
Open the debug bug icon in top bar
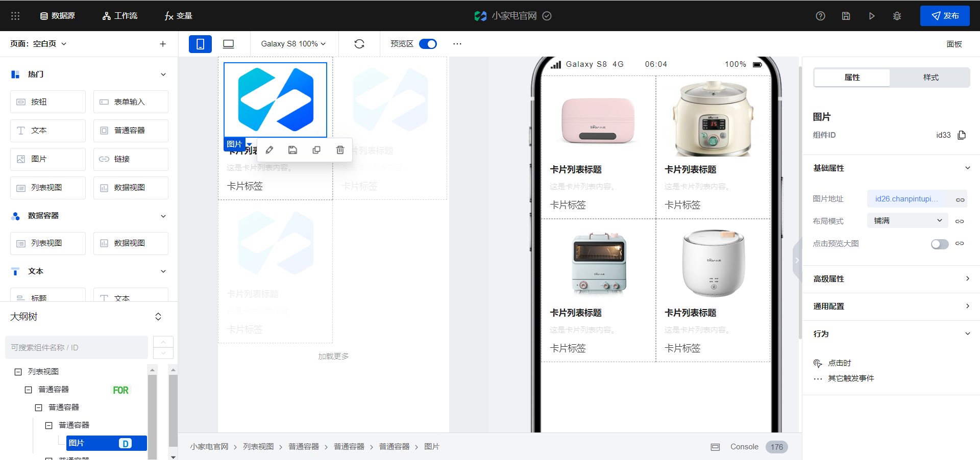coord(897,16)
